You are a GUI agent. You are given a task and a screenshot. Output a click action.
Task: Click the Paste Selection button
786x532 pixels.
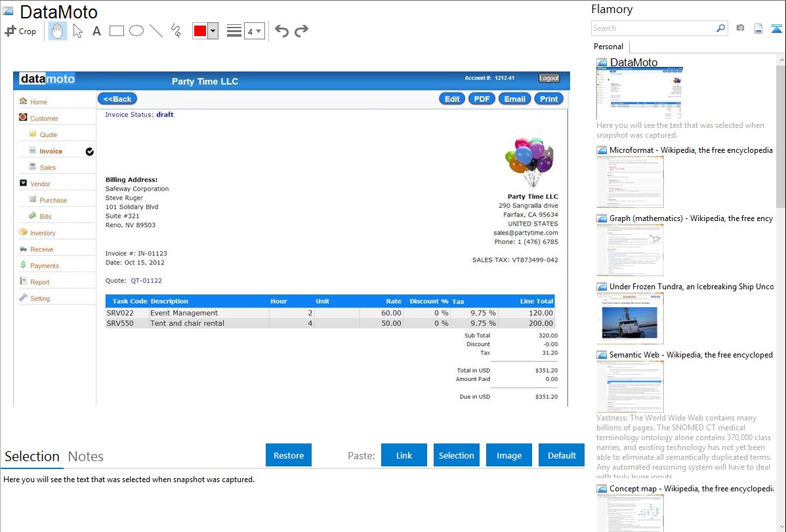[x=456, y=455]
